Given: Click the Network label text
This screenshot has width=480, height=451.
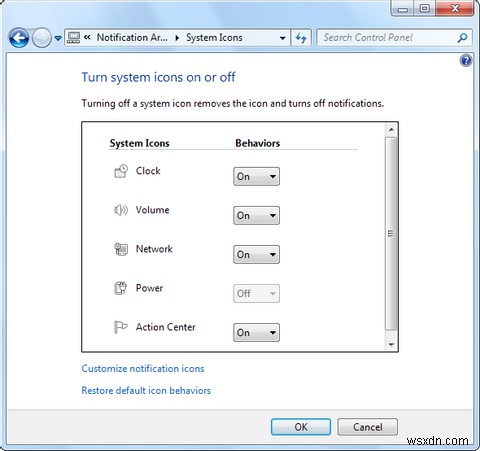Looking at the screenshot, I should [x=154, y=249].
